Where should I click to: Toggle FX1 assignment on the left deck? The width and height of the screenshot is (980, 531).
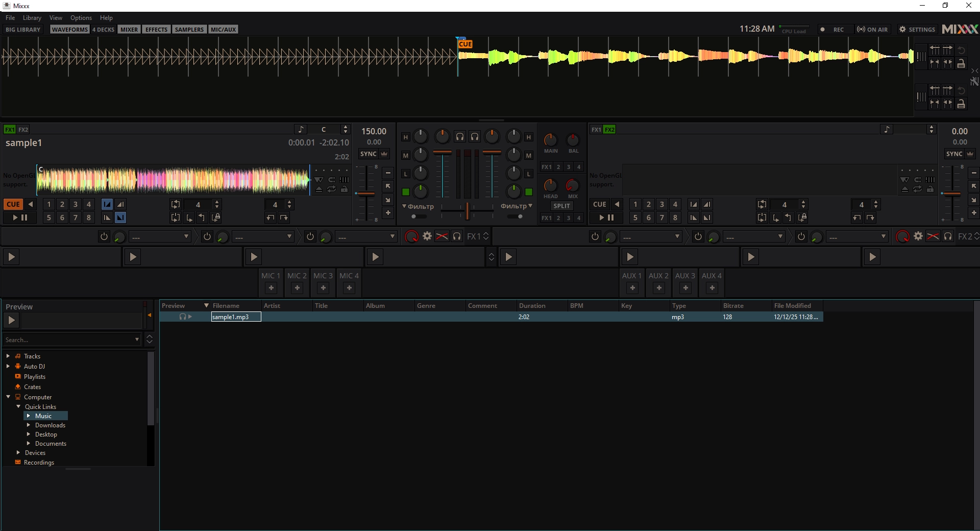click(x=9, y=129)
